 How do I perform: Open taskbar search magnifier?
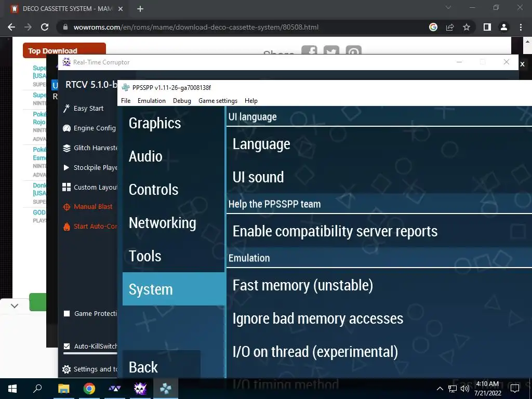click(37, 389)
